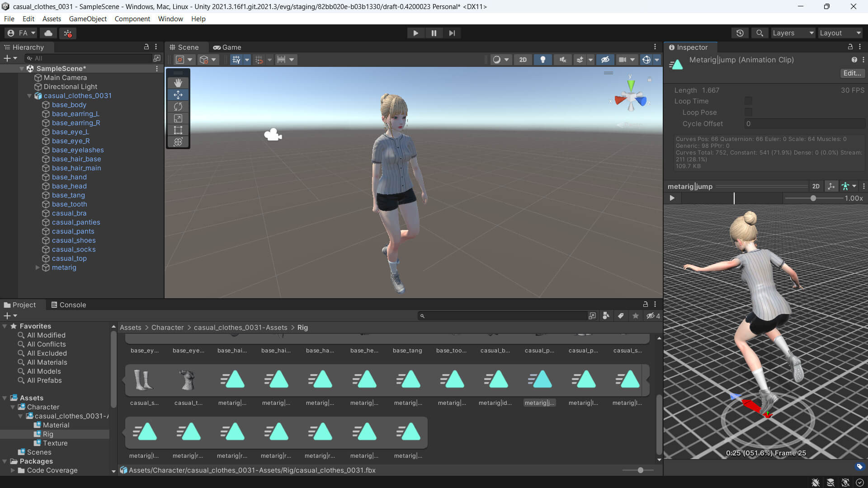Screen dimensions: 868x488
Task: Expand the metarig hierarchy item
Action: click(x=38, y=267)
